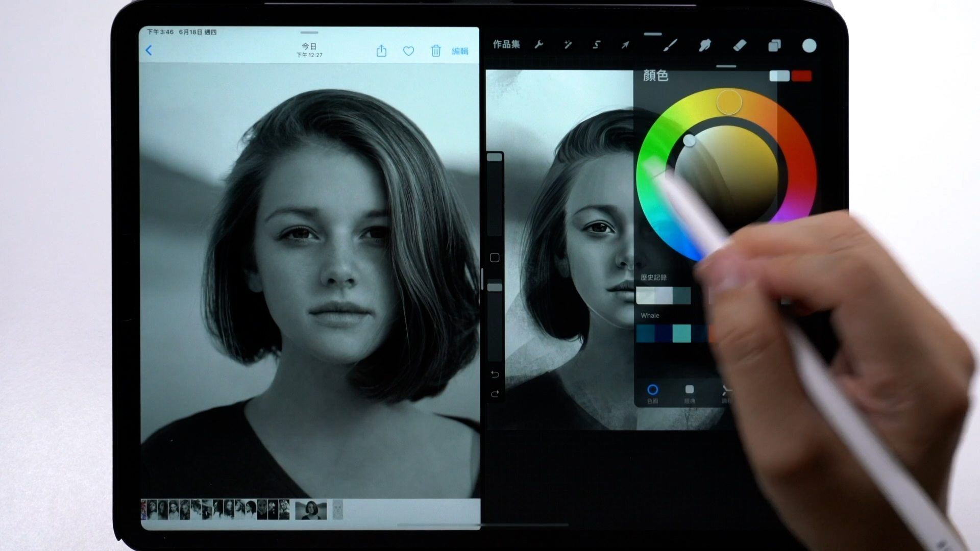Go back using blue chevron
Viewport: 980px width, 551px height.
point(149,51)
